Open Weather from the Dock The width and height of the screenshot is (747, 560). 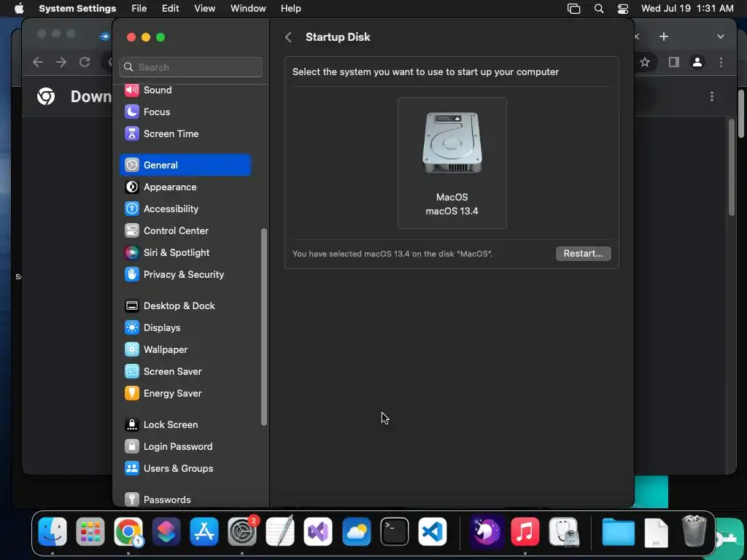tap(356, 532)
